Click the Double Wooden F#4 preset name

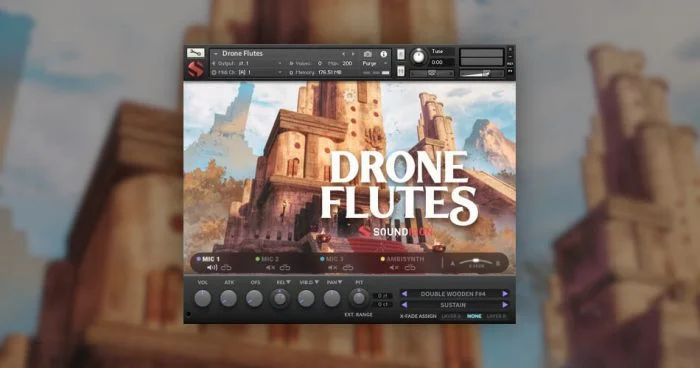pos(453,294)
